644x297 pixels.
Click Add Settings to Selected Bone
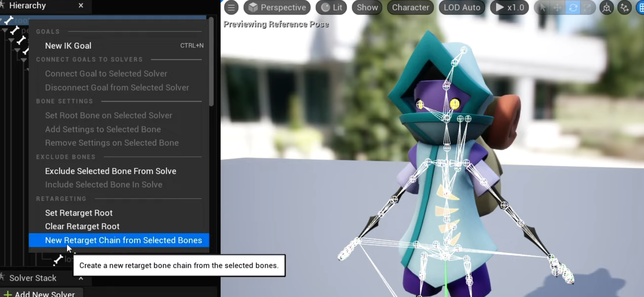point(119,129)
